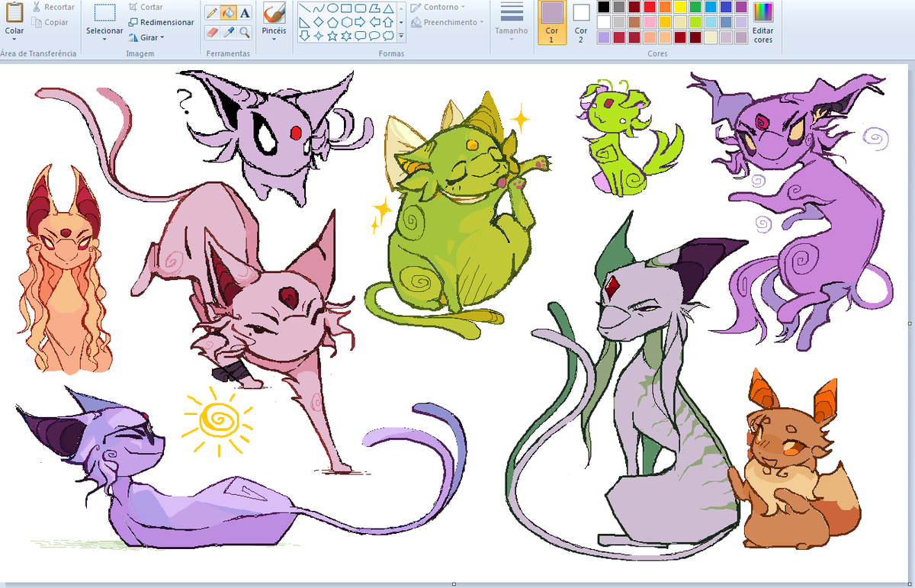
Task: Select the Down arrow shape
Action: 305,36
